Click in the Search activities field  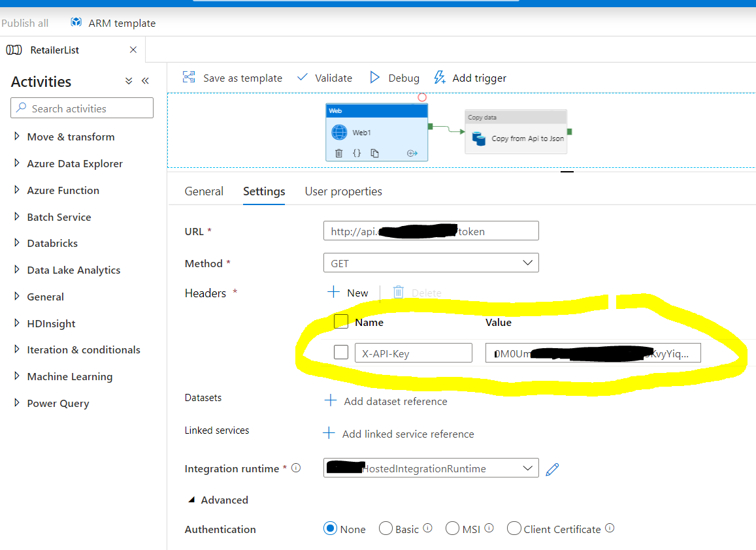pyautogui.click(x=82, y=108)
